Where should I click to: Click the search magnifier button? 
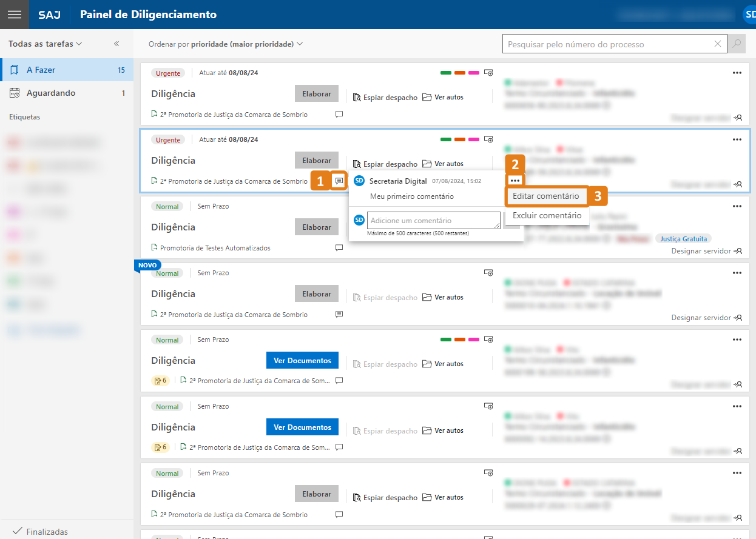737,44
